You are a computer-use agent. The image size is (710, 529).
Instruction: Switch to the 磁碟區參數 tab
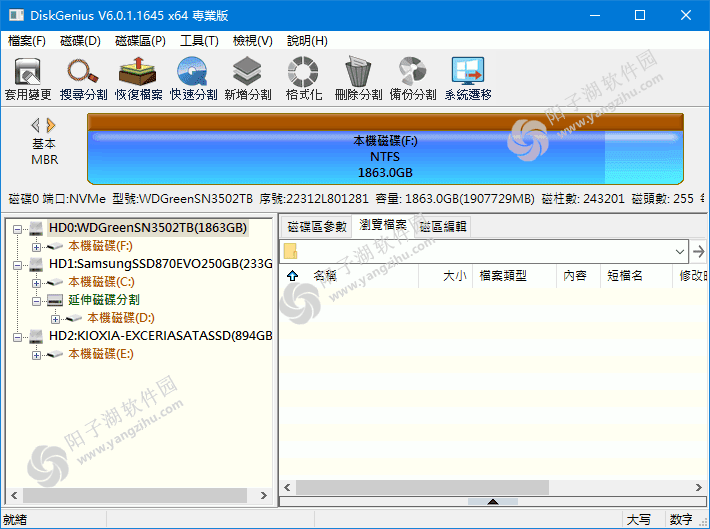(317, 226)
